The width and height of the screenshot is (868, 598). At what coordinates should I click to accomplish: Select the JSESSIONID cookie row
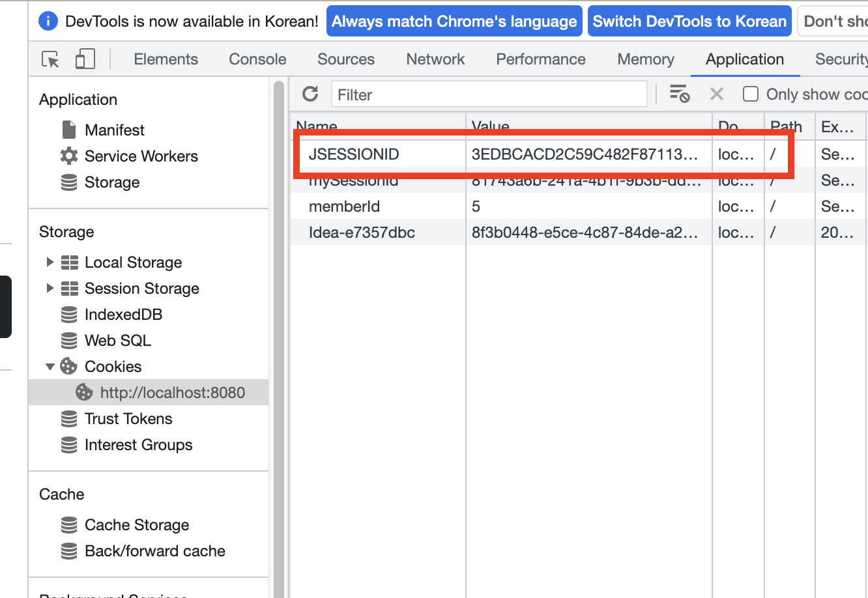point(579,154)
